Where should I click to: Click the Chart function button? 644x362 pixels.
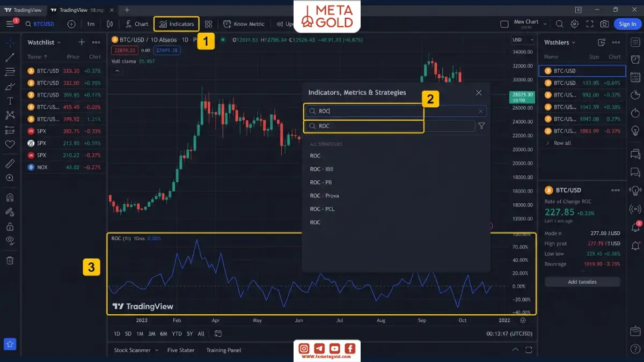pos(136,24)
